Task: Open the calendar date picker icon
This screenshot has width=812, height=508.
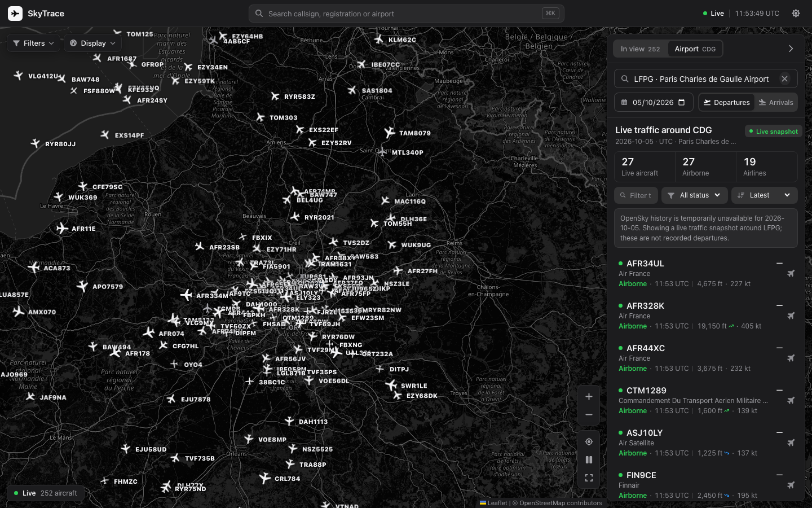Action: [681, 102]
